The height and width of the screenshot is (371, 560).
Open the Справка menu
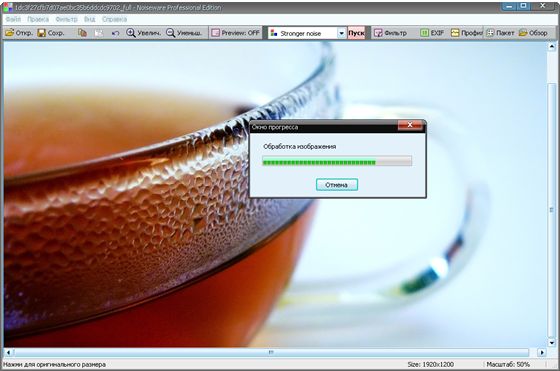(114, 19)
